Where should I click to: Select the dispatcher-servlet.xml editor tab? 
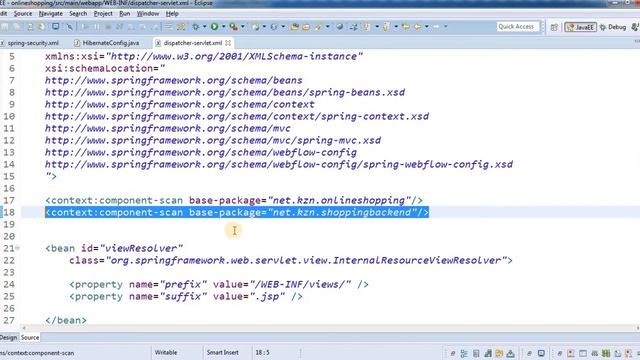[x=193, y=43]
